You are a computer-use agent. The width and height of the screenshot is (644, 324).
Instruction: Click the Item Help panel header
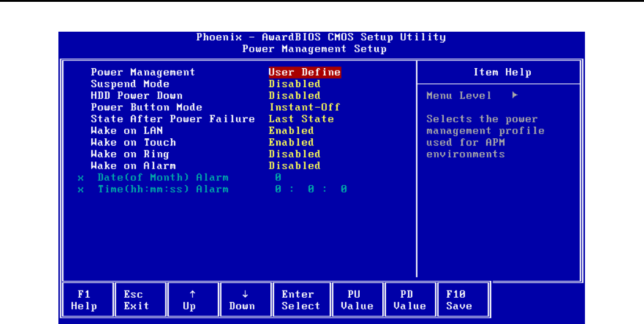coord(502,72)
